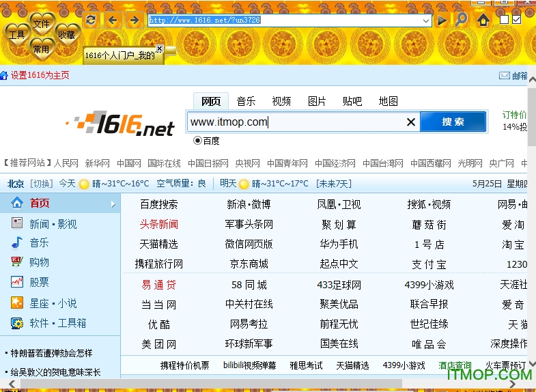
Task: Click the house icon beside 设置1616为主页
Action: click(x=4, y=75)
